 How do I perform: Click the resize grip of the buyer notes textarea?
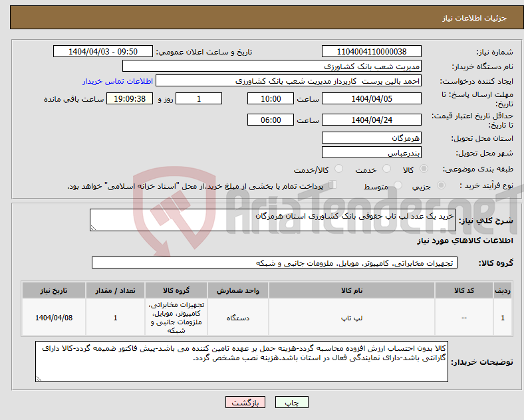pyautogui.click(x=39, y=379)
